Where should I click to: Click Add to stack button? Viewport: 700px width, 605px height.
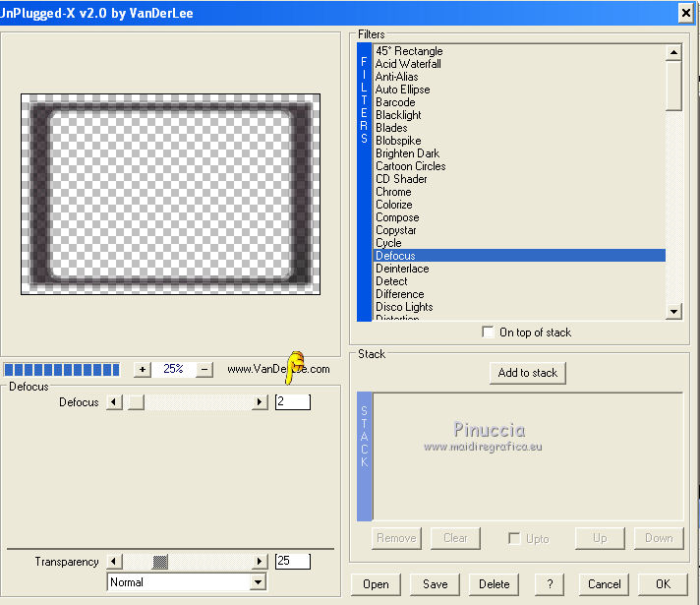528,373
